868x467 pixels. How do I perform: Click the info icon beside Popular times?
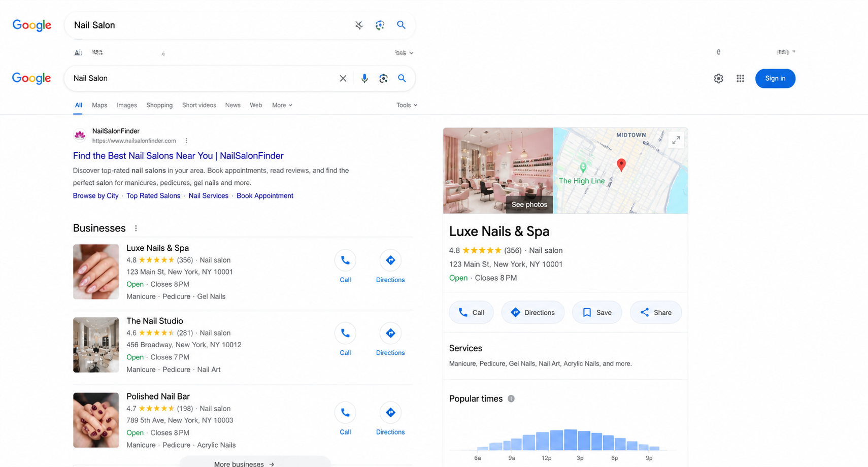[511, 398]
